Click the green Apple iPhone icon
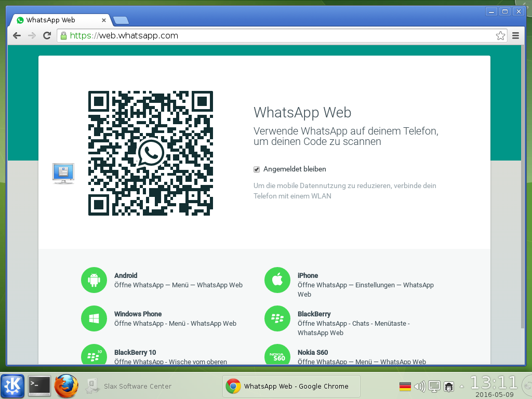The height and width of the screenshot is (399, 532). click(x=277, y=280)
